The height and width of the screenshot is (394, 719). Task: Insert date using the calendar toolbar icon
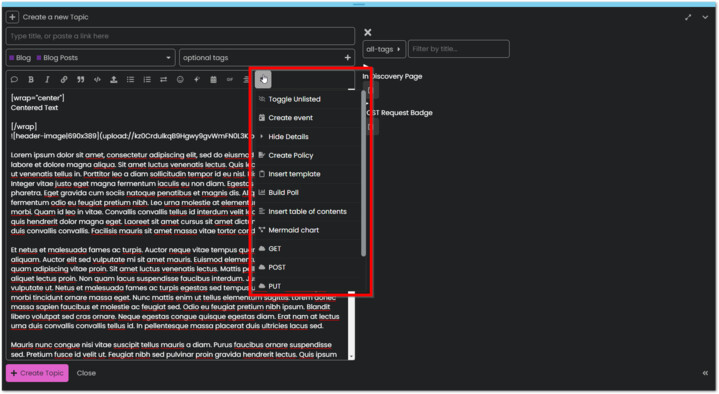point(213,79)
